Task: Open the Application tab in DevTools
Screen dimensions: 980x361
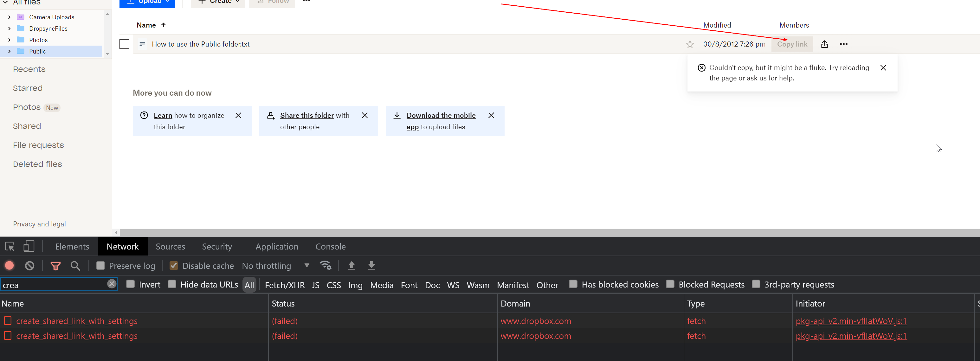Action: (x=277, y=246)
